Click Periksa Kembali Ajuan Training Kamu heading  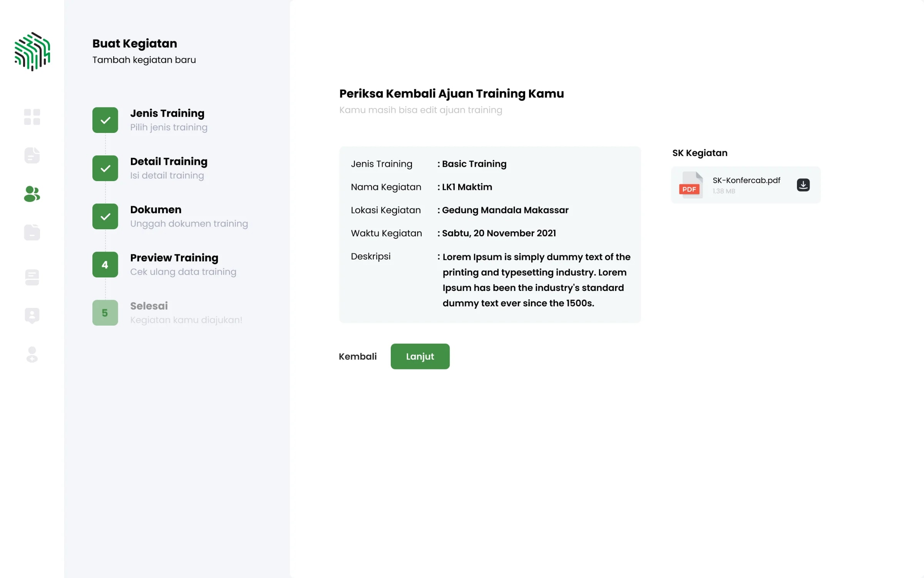(x=451, y=94)
